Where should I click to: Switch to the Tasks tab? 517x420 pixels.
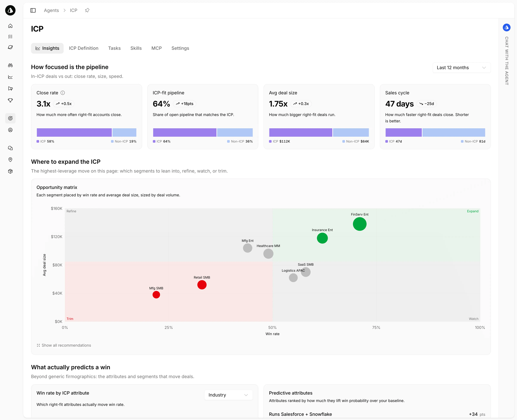[x=114, y=48]
